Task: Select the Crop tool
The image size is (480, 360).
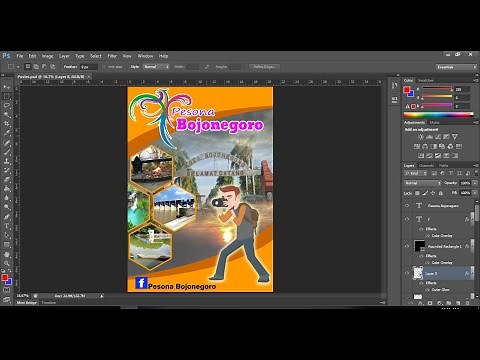Action: [x=7, y=124]
